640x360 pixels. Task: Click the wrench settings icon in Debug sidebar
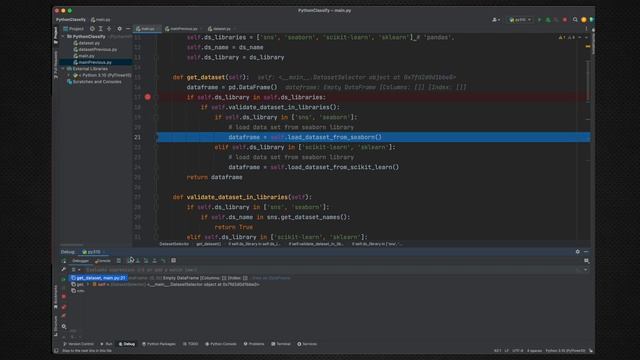click(x=64, y=269)
